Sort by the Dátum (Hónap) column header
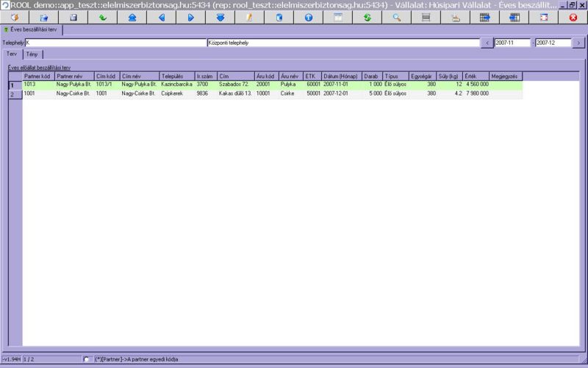Screen dimensions: 588x368 pos(341,76)
